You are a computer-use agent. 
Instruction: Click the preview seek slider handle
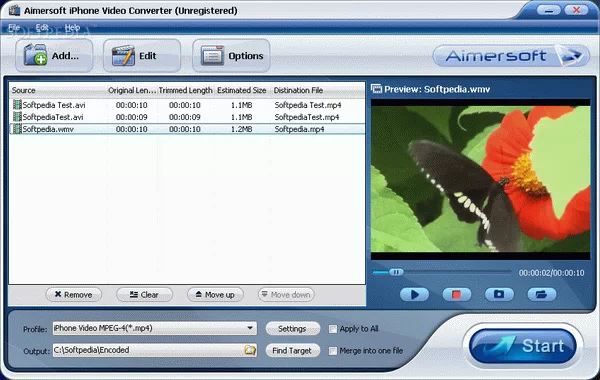[396, 272]
